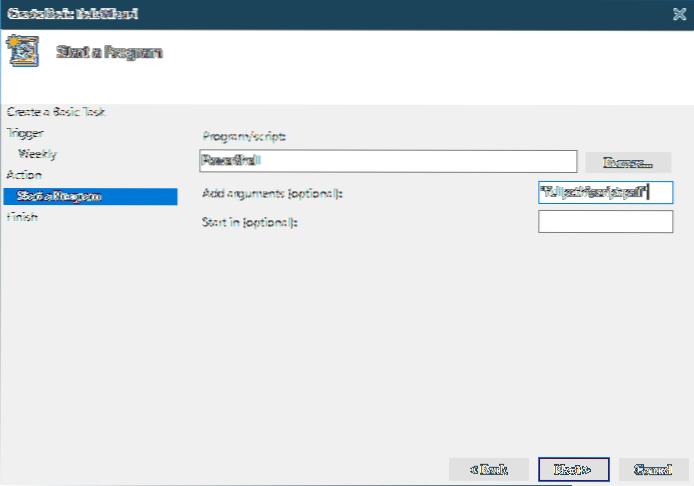Select the Create a Basic Task step

(56, 112)
